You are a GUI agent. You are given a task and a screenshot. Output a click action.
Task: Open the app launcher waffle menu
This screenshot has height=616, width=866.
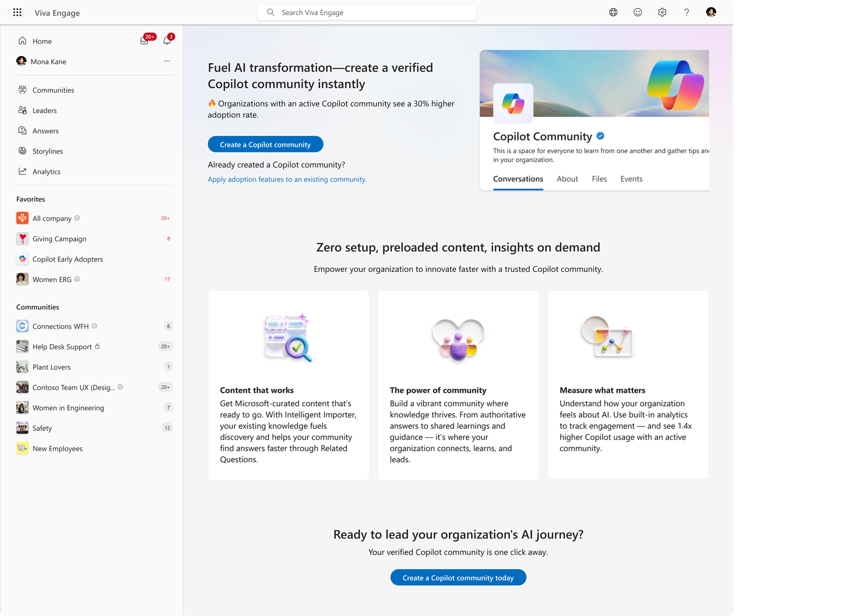click(x=17, y=12)
